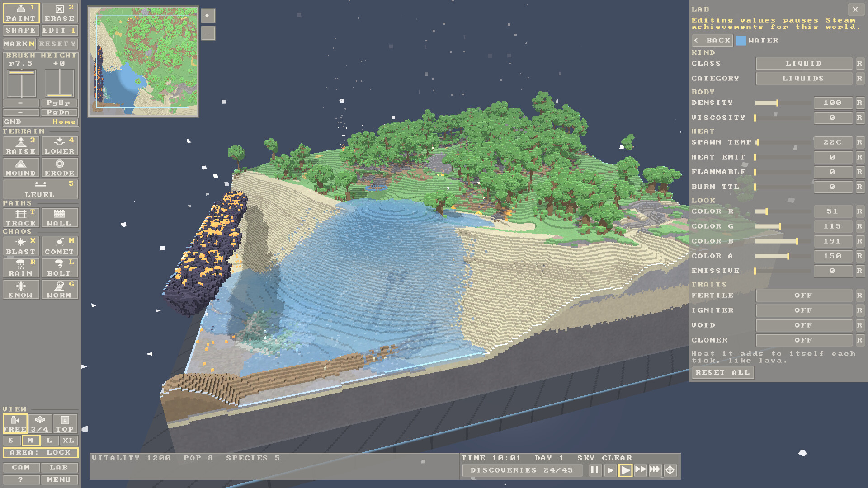868x488 pixels.
Task: Adjust the Density slider
Action: coord(783,103)
